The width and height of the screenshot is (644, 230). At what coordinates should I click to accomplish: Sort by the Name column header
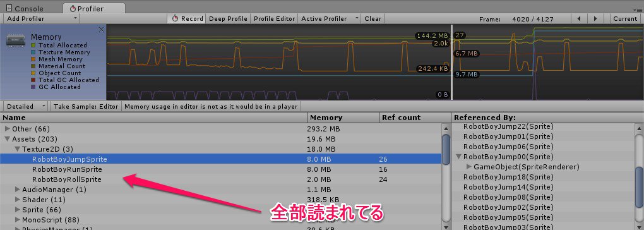pos(153,118)
